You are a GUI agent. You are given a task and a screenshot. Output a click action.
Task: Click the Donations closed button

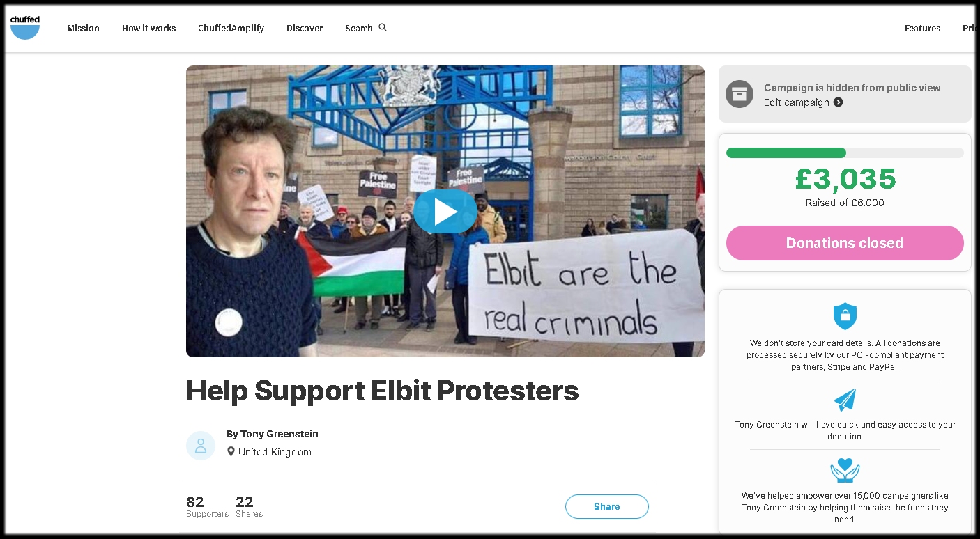click(845, 243)
